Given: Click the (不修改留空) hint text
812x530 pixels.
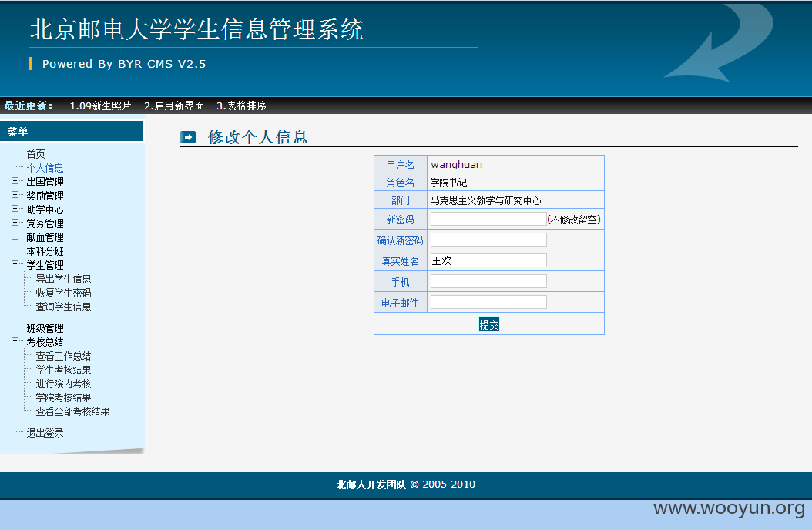Looking at the screenshot, I should 574,220.
